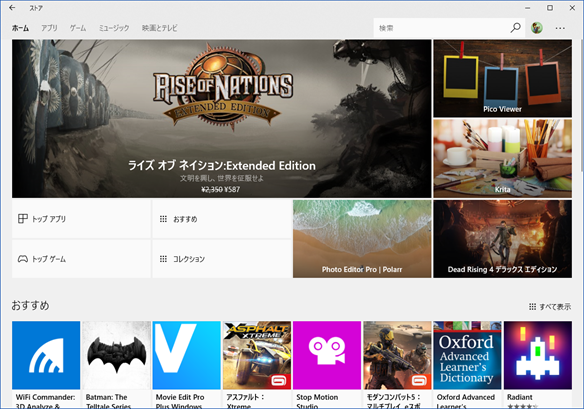This screenshot has width=584, height=409.
Task: Open the Rise of Nations hero banner
Action: (x=222, y=118)
